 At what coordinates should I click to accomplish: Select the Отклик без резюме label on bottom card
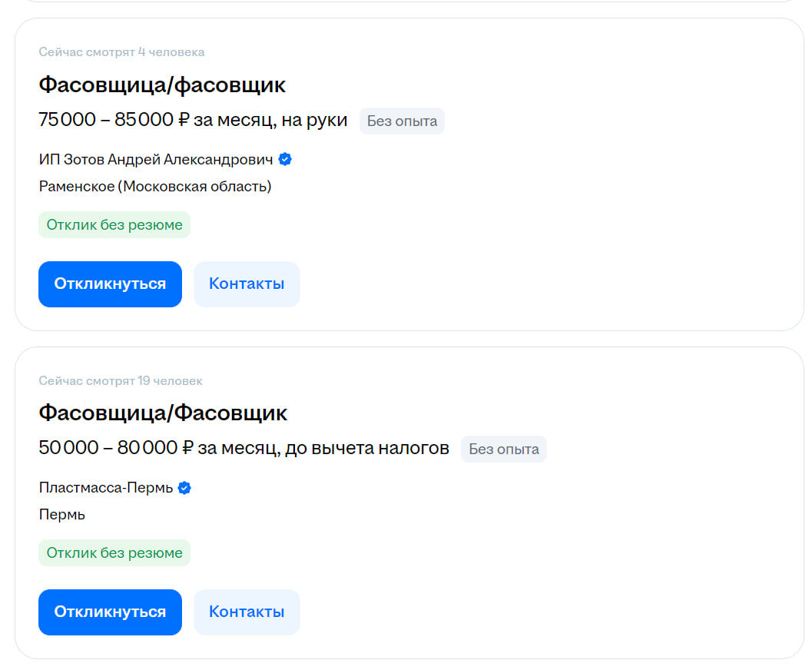[x=114, y=552]
